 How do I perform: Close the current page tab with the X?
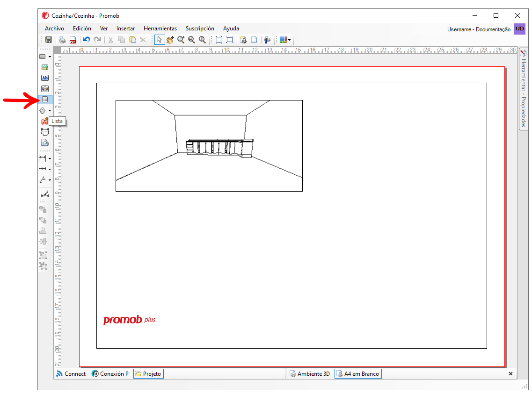(x=510, y=374)
